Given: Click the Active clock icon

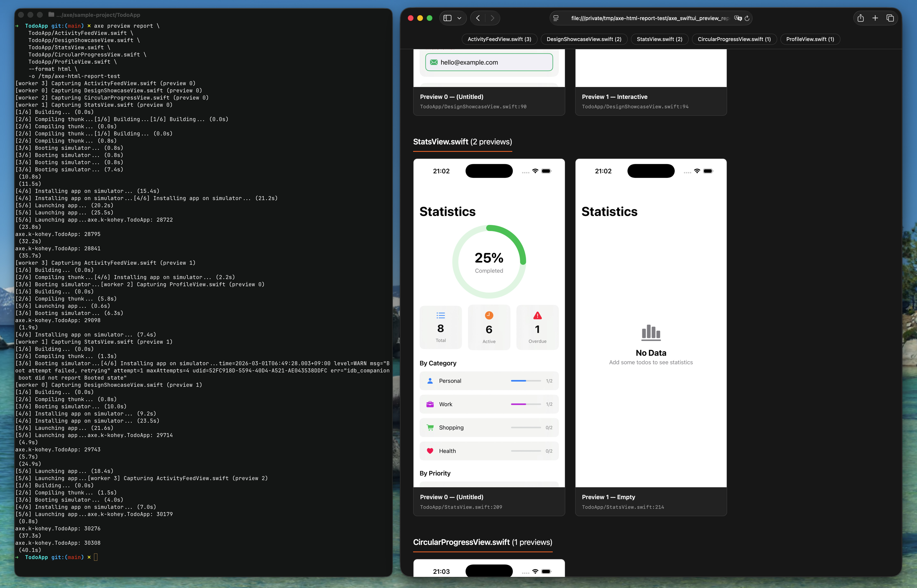Looking at the screenshot, I should [489, 315].
